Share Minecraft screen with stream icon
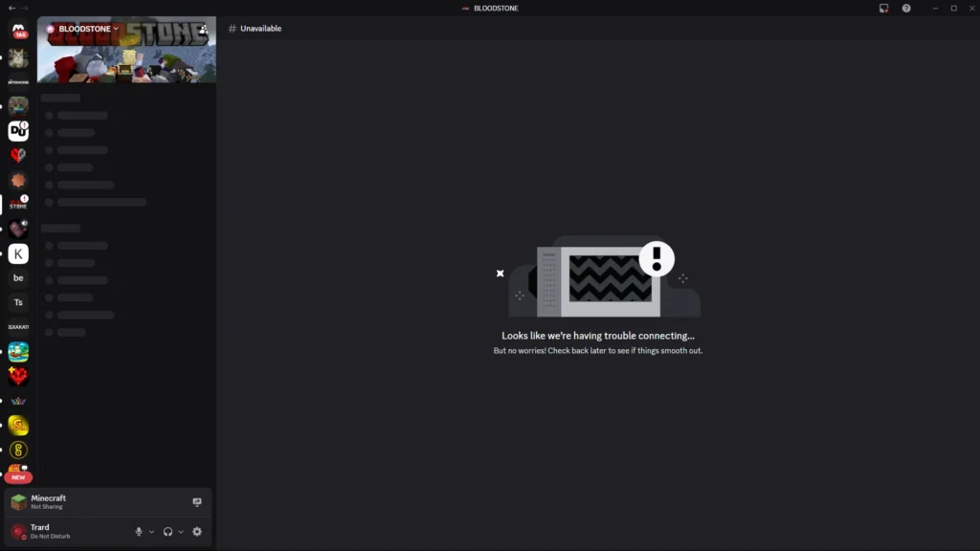 pyautogui.click(x=197, y=502)
